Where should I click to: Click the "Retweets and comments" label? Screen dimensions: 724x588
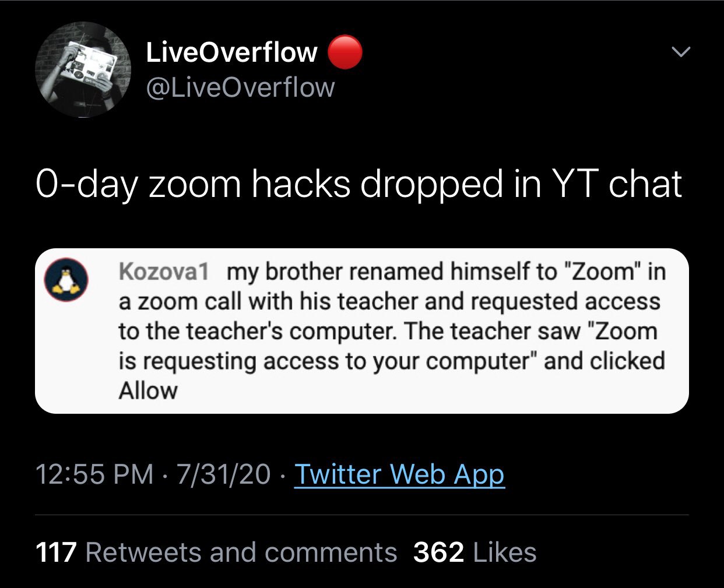241,552
